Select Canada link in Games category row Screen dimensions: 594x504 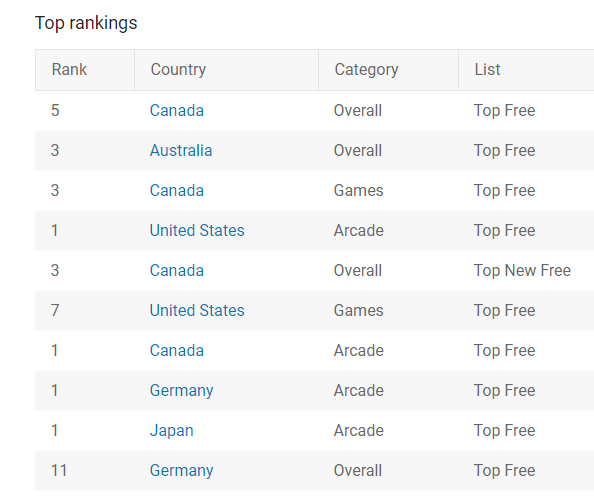coord(177,190)
